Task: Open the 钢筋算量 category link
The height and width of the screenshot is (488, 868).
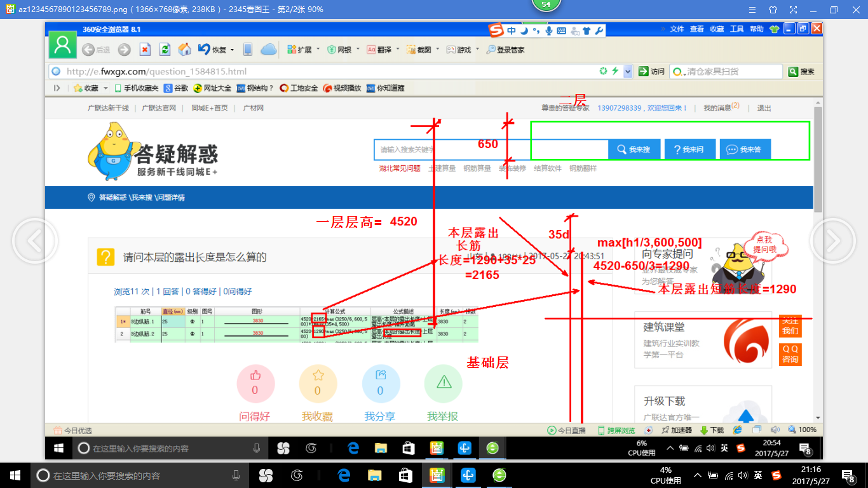Action: [x=477, y=168]
